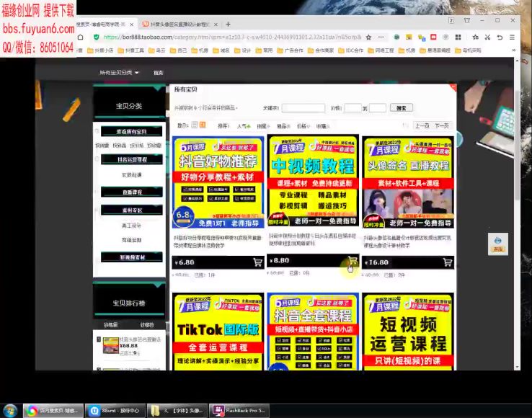Viewport: 532px width, 418px height.
Task: Close the second tab about 抖音头像
Action: (x=216, y=25)
